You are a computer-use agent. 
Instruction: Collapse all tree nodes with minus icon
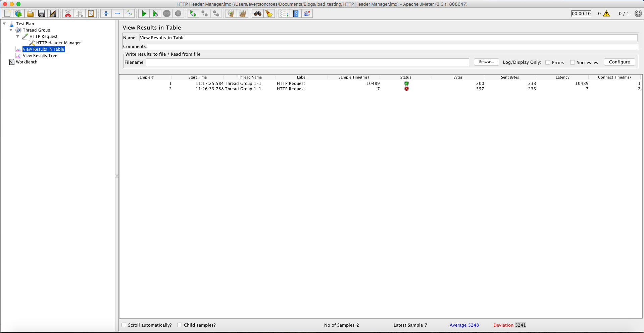click(x=117, y=13)
